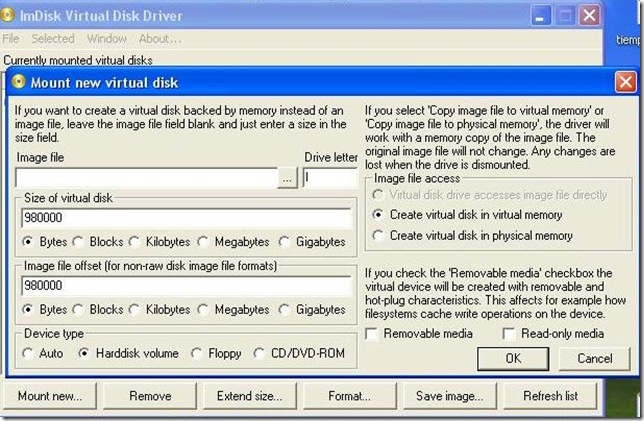Screen dimensions: 644x421
Task: Minimize the ImDisk Virtual Disk Driver window
Action: pyautogui.click(x=541, y=16)
